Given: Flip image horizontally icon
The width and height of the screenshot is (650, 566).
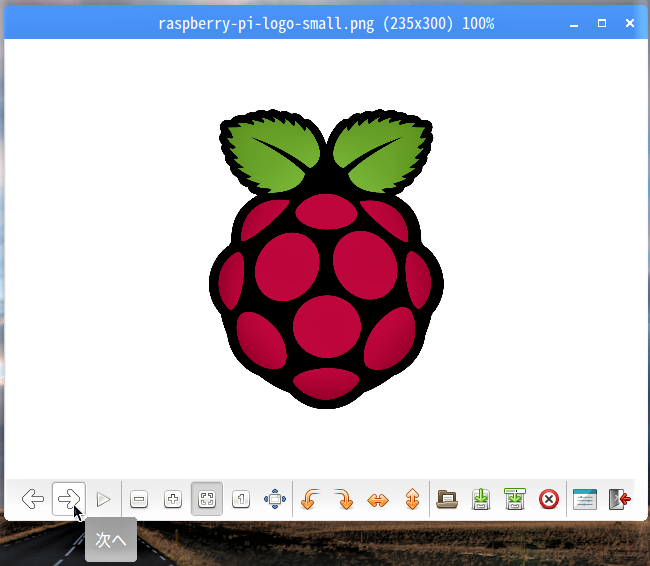Looking at the screenshot, I should [x=378, y=500].
